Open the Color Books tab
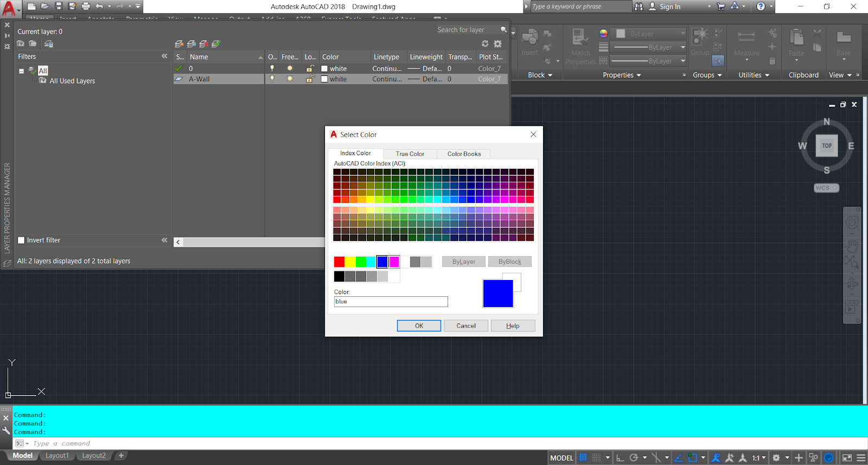The image size is (868, 465). tap(464, 154)
